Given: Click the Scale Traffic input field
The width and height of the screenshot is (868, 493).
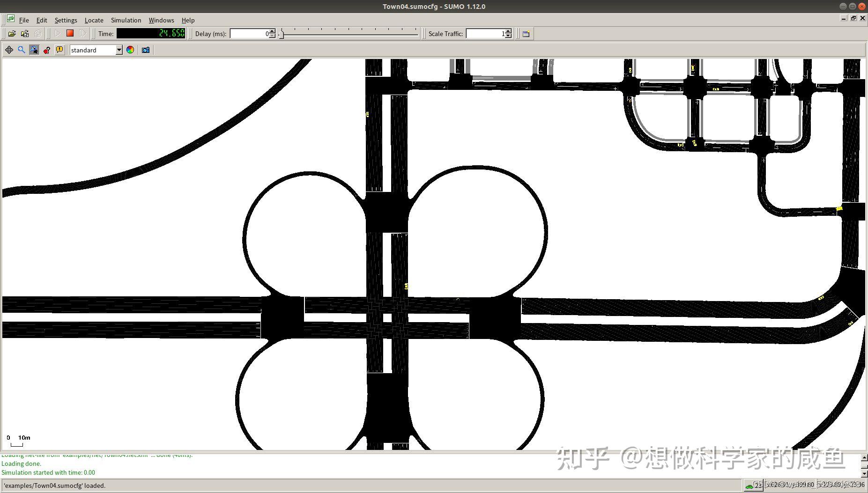Looking at the screenshot, I should coord(486,34).
